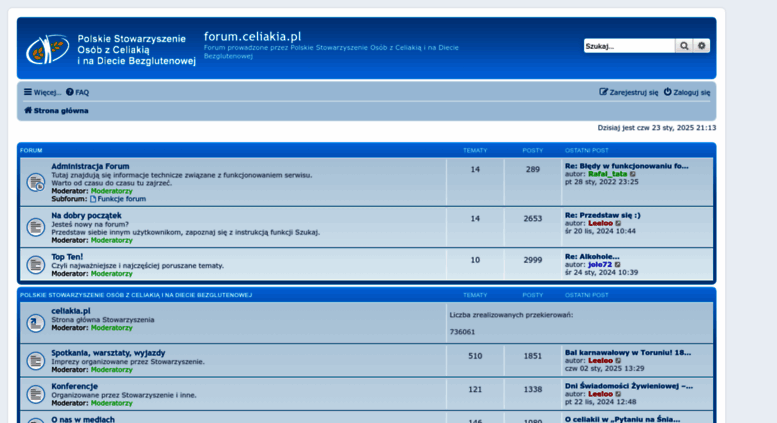
Task: Open Moderatorzy link under Konferencje
Action: [x=111, y=404]
